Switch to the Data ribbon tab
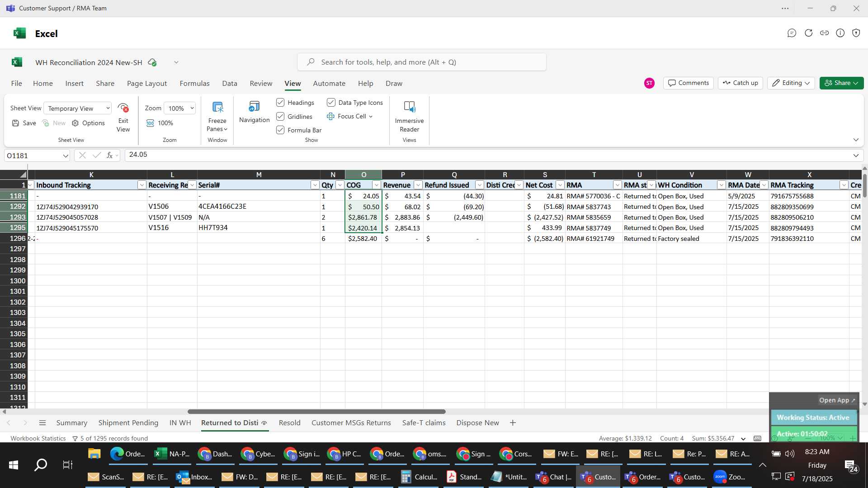The height and width of the screenshot is (488, 868). pyautogui.click(x=230, y=84)
